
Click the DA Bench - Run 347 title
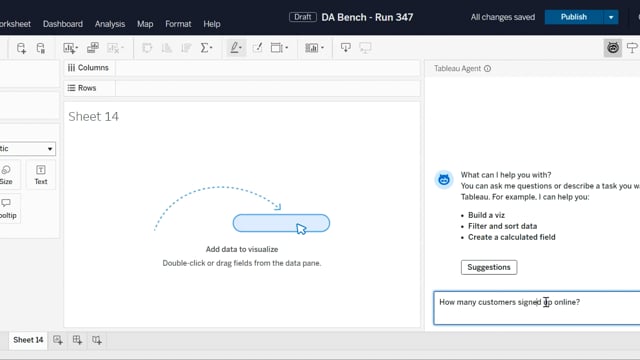(x=367, y=18)
